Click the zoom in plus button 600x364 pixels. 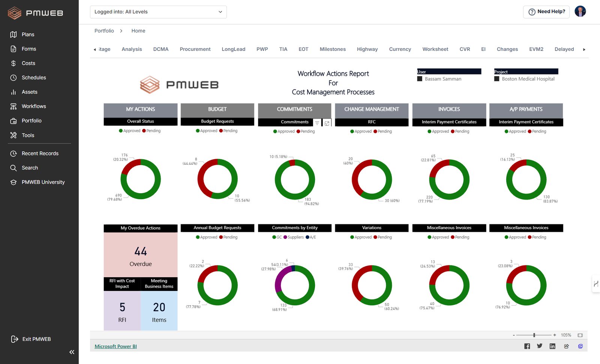click(555, 335)
